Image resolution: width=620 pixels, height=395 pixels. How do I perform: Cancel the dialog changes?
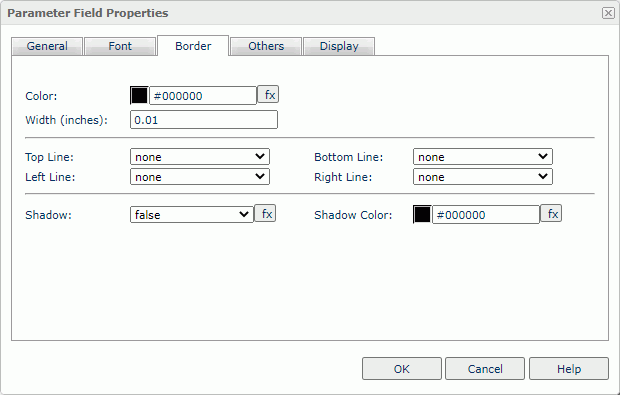[485, 369]
